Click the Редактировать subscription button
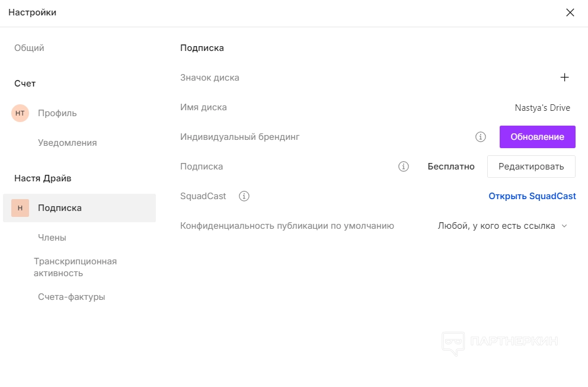The width and height of the screenshot is (588, 387). pos(531,167)
